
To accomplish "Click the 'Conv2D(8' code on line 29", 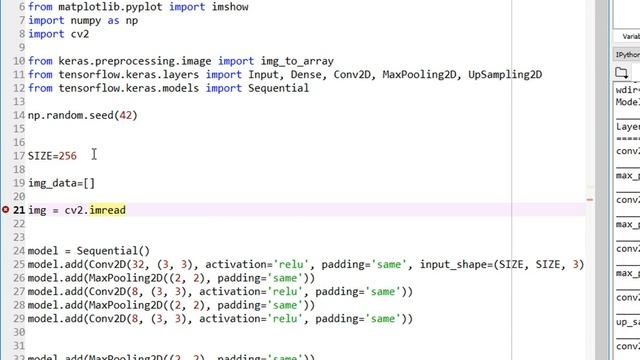I will tap(113, 318).
